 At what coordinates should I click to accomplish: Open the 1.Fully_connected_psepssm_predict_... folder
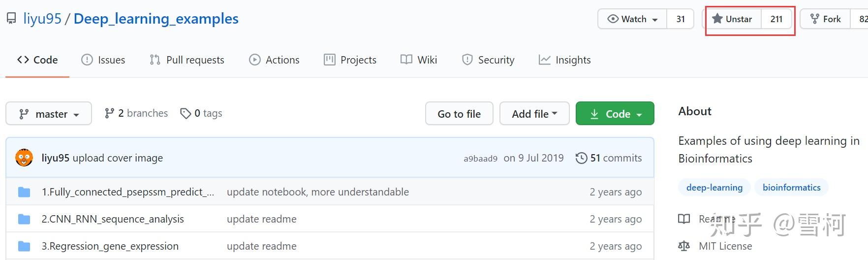point(128,192)
